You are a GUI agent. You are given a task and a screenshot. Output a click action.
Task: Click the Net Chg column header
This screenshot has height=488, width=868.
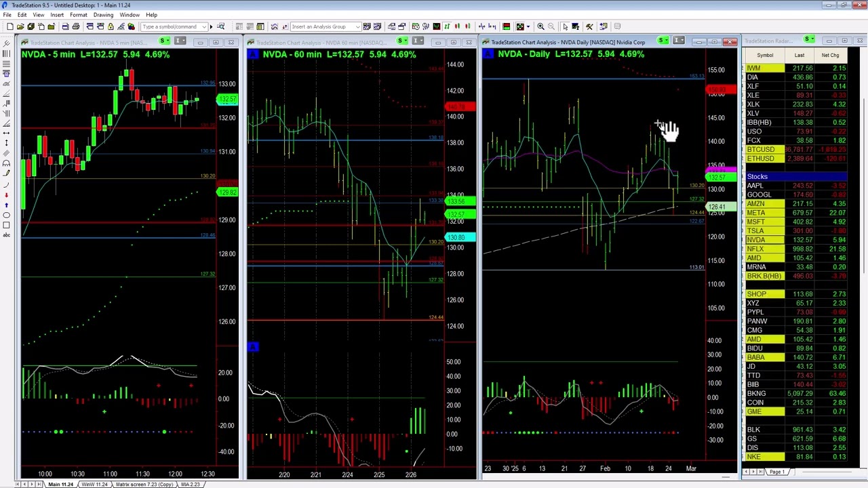click(830, 55)
